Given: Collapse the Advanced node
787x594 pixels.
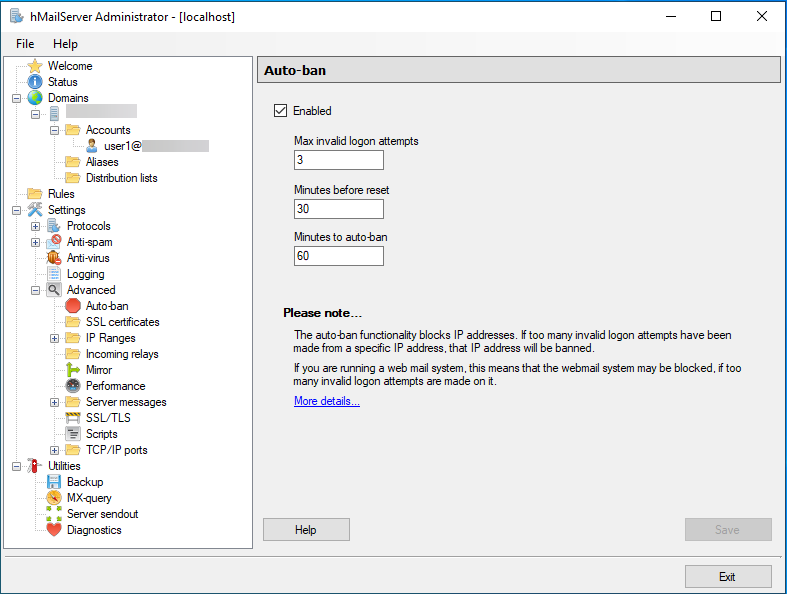Looking at the screenshot, I should (36, 290).
